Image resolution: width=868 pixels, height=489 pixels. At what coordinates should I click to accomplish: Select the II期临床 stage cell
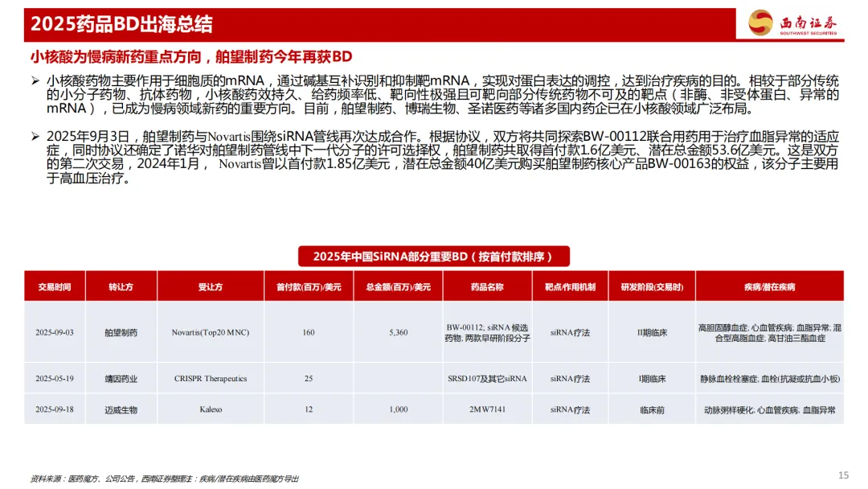652,332
